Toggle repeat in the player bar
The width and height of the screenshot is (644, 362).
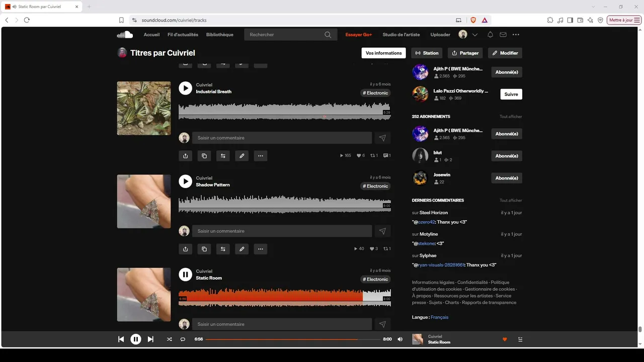[x=183, y=339]
